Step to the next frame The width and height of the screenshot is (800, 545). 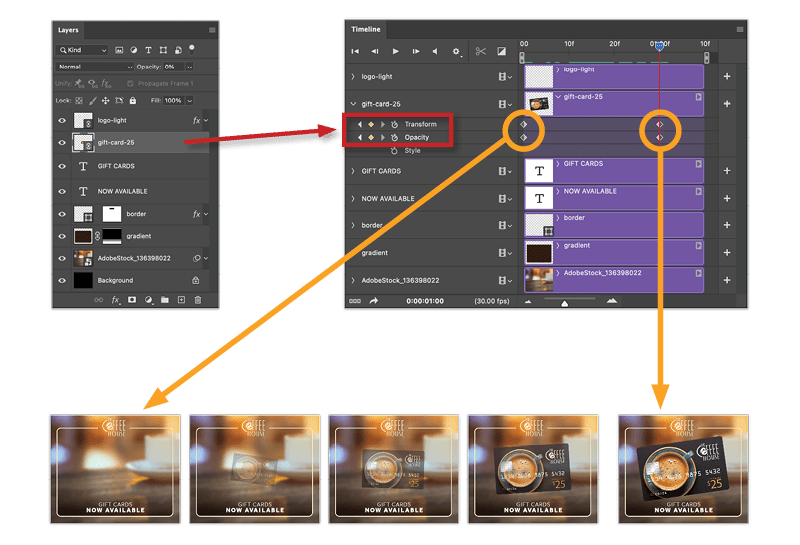pos(416,51)
